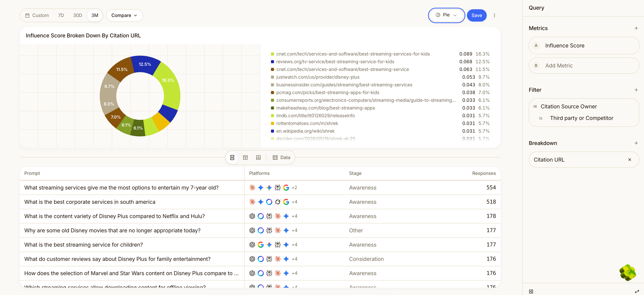Add a new breakdown with plus icon

(636, 143)
